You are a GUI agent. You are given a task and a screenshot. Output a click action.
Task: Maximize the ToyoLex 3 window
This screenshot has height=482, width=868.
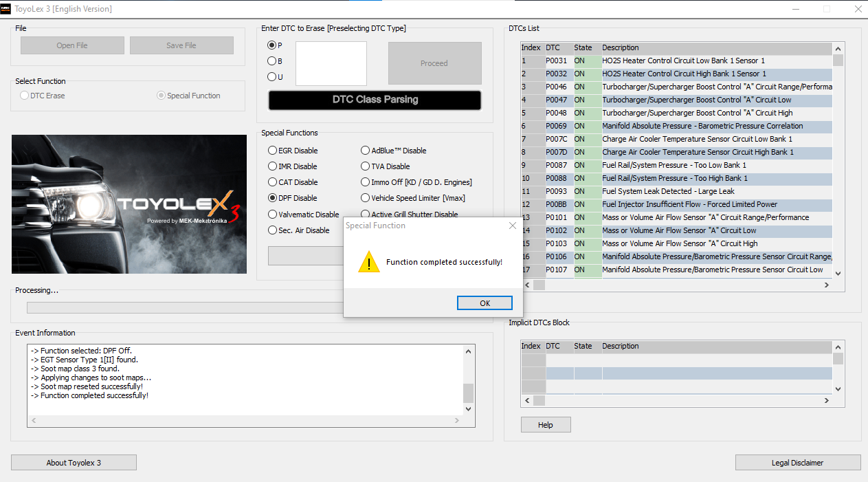coord(827,9)
